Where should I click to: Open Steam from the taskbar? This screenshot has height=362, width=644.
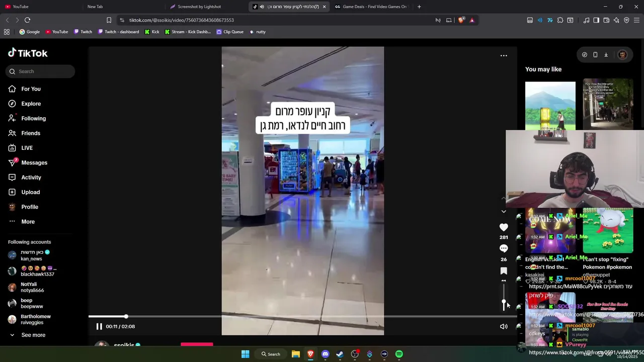click(340, 354)
